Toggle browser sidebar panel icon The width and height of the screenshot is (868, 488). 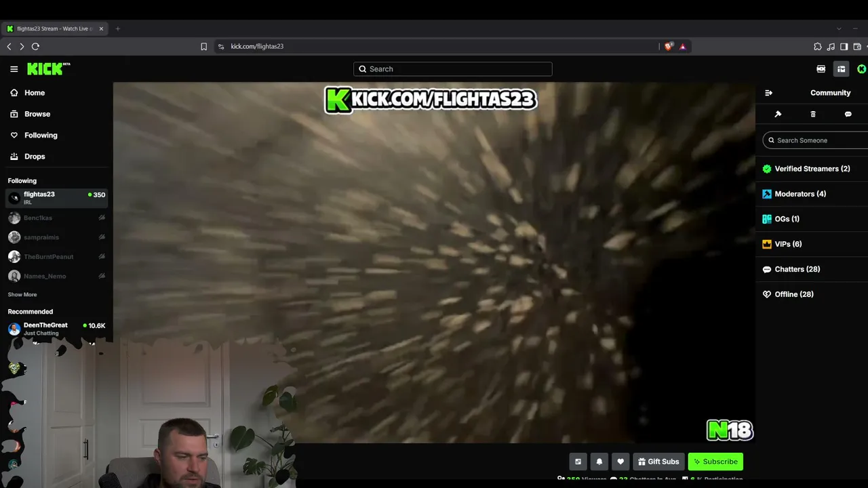coord(844,47)
